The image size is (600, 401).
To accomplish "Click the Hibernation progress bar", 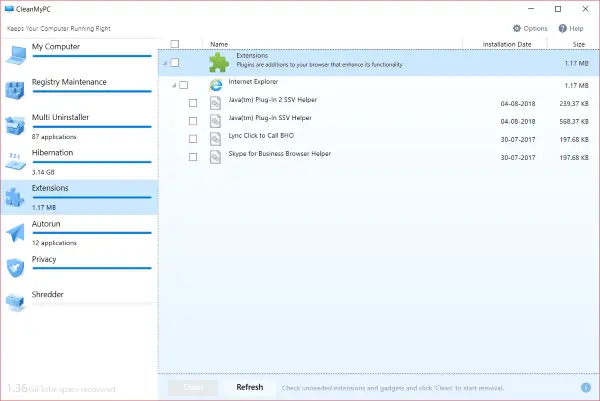I will [92, 162].
